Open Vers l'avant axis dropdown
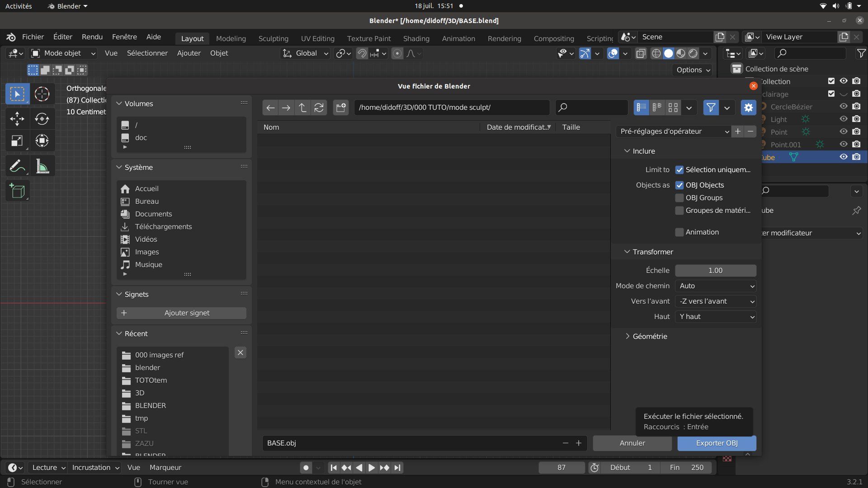868x488 pixels. (x=715, y=301)
